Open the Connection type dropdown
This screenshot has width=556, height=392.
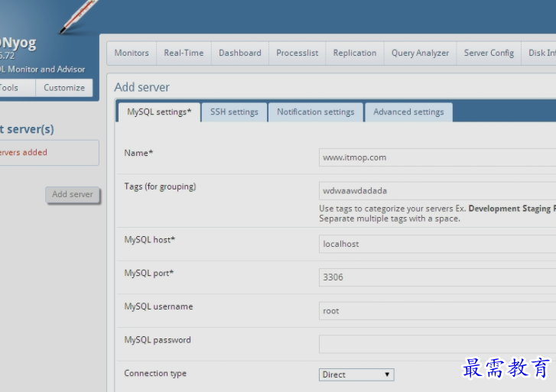356,374
